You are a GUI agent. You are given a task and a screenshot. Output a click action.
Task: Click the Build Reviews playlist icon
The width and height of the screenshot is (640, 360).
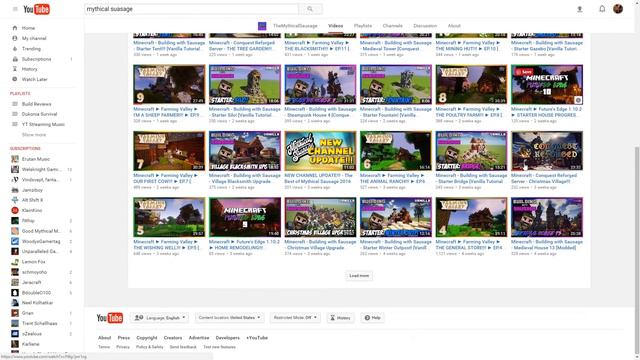pyautogui.click(x=15, y=104)
